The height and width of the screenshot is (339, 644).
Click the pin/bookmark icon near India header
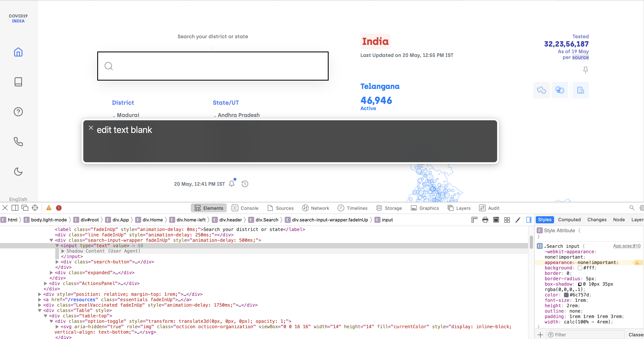coord(586,69)
